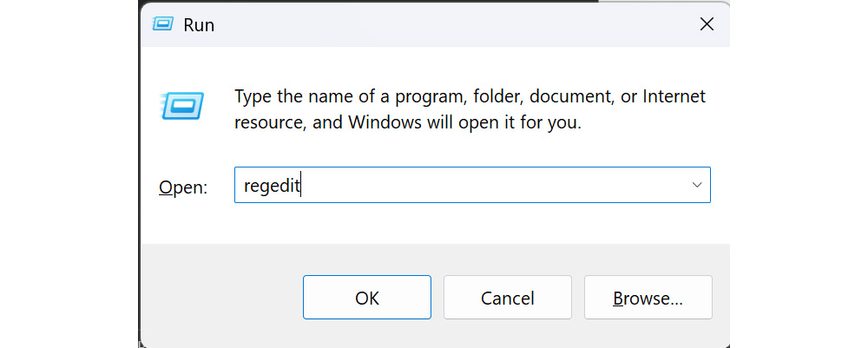Click "Windows will open it for you" line

(464, 122)
